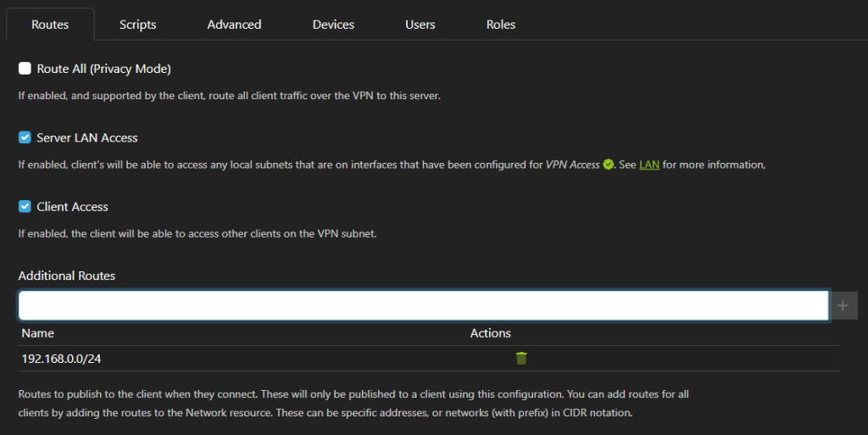Focus the Additional Routes text field
The height and width of the screenshot is (435, 868).
click(424, 305)
